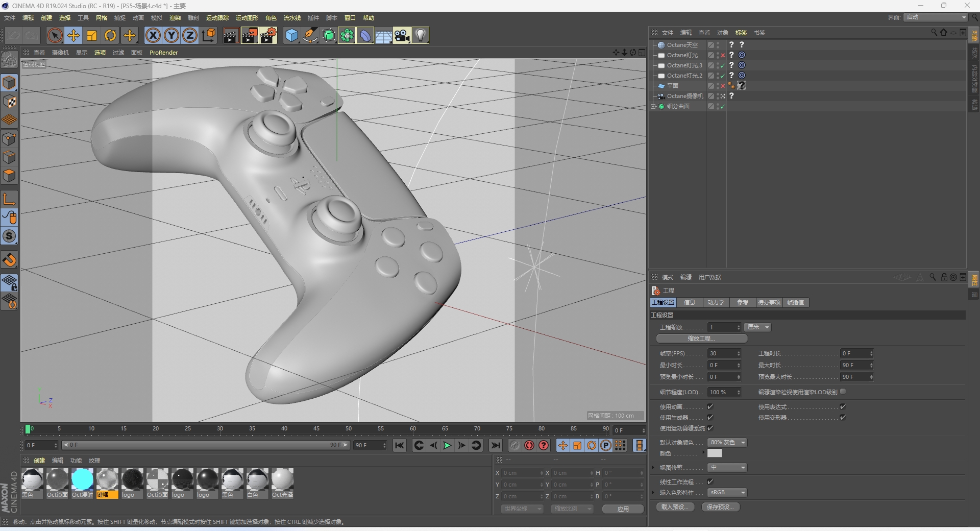Click the green Subdivision Surface generator icon
Viewport: 980px width, 531px height.
tap(329, 35)
